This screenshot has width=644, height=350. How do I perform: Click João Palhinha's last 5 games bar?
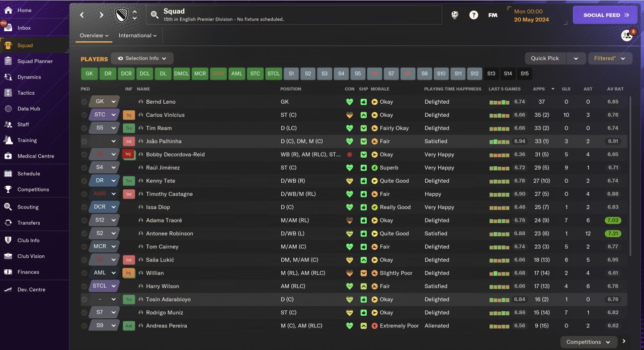[x=500, y=142]
